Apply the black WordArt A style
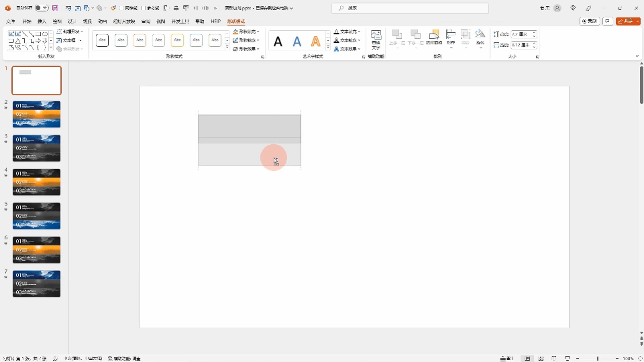This screenshot has height=362, width=644. pyautogui.click(x=278, y=42)
